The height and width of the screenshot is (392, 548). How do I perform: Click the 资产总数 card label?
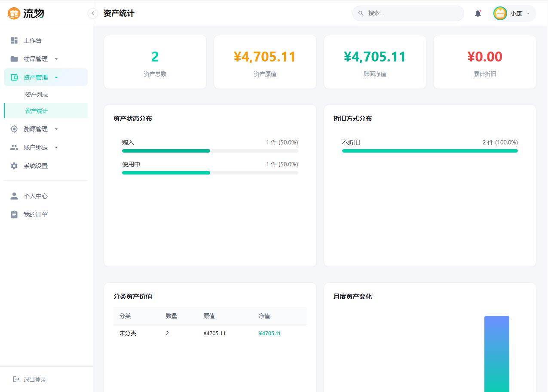[155, 74]
